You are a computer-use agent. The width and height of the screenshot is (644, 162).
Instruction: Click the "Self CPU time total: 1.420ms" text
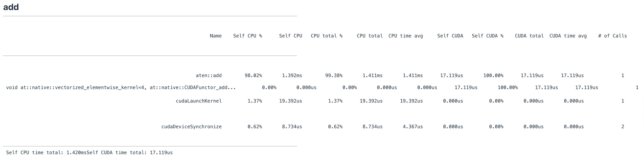pyautogui.click(x=46, y=153)
